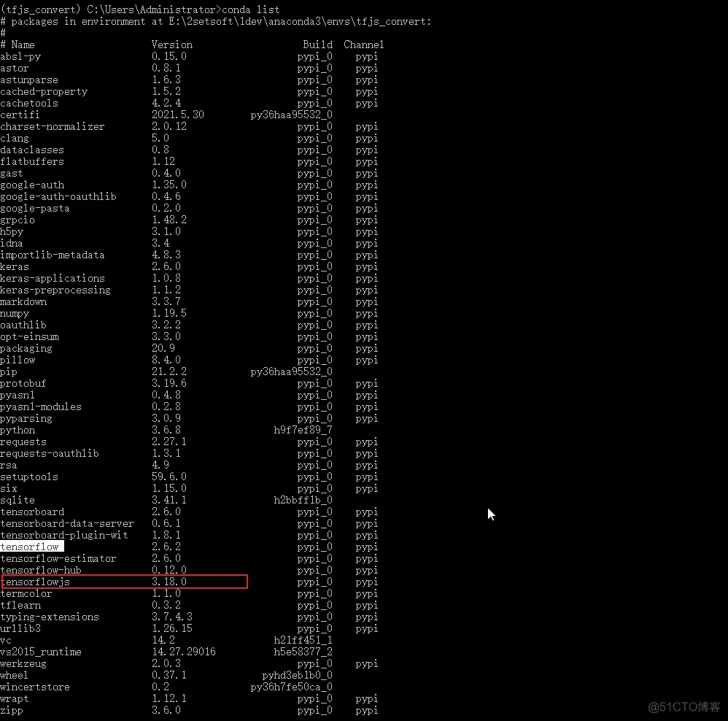Click 'tensorboard-plugin-wit' package name
The width and height of the screenshot is (728, 721).
click(x=64, y=535)
